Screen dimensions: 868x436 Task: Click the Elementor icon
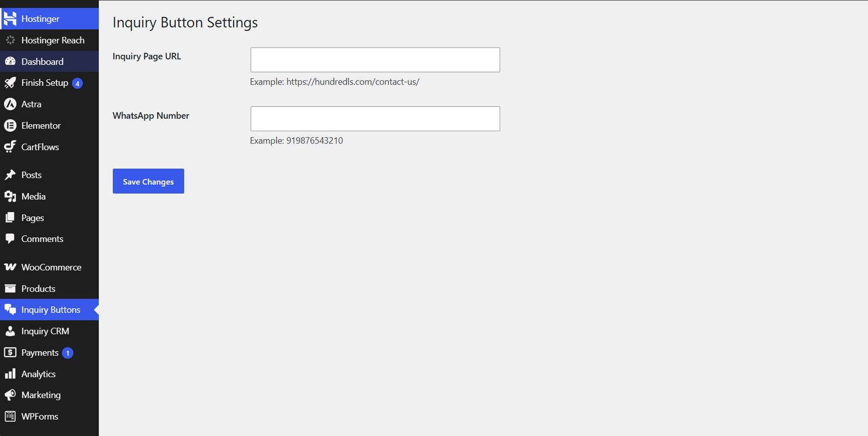click(10, 126)
